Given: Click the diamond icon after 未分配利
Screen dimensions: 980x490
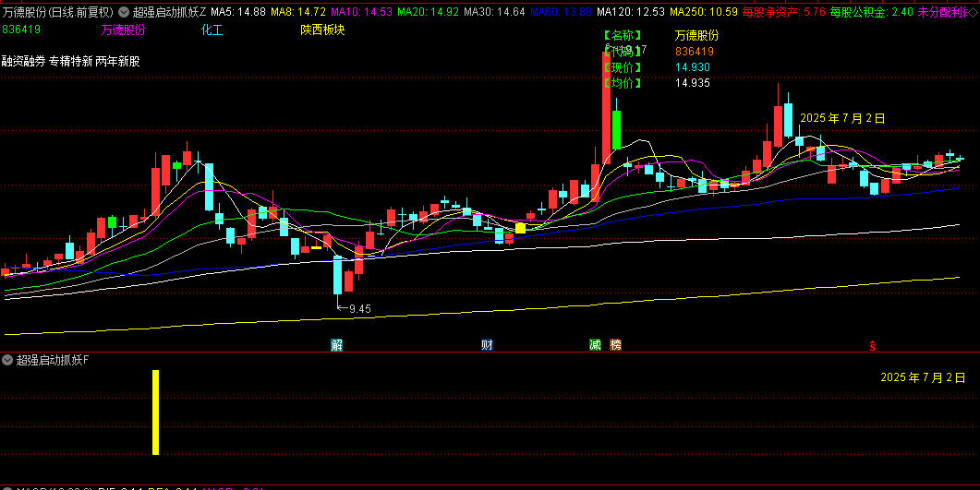Looking at the screenshot, I should tap(972, 12).
